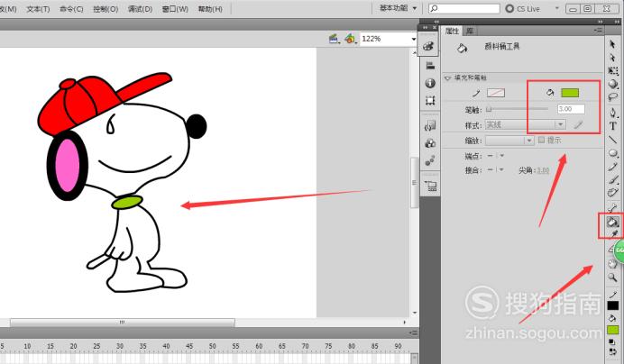The width and height of the screenshot is (624, 364).
Task: Switch to the 属性 properties tab
Action: click(452, 31)
